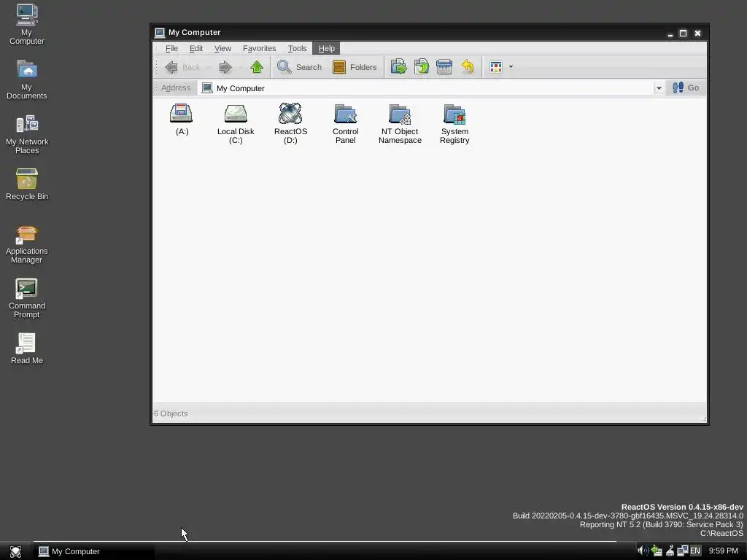Image resolution: width=747 pixels, height=560 pixels.
Task: Click the 6 Objects status bar text
Action: (171, 414)
